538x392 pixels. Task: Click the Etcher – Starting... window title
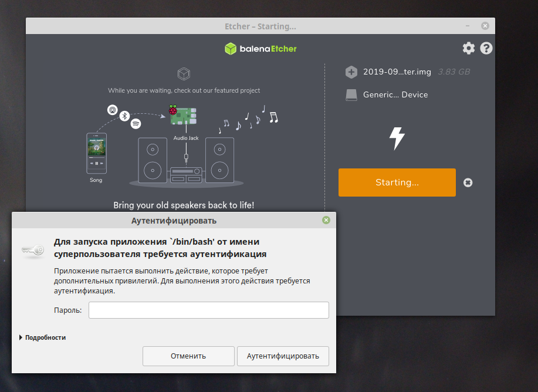click(x=260, y=26)
